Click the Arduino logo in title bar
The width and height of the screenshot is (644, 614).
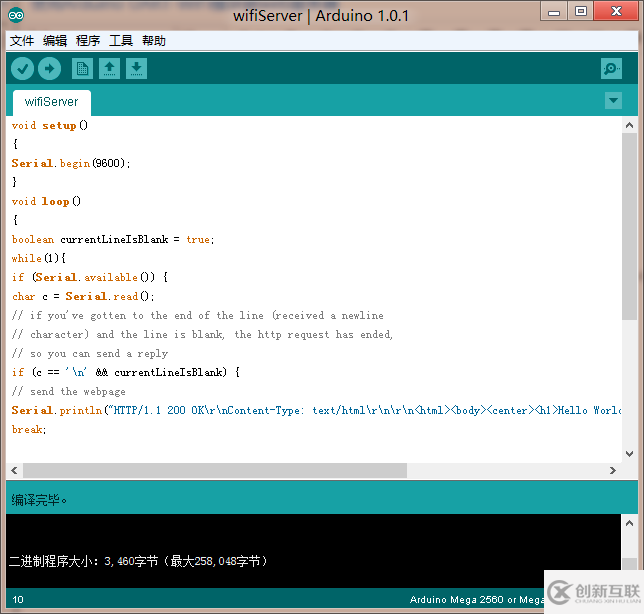[x=16, y=16]
